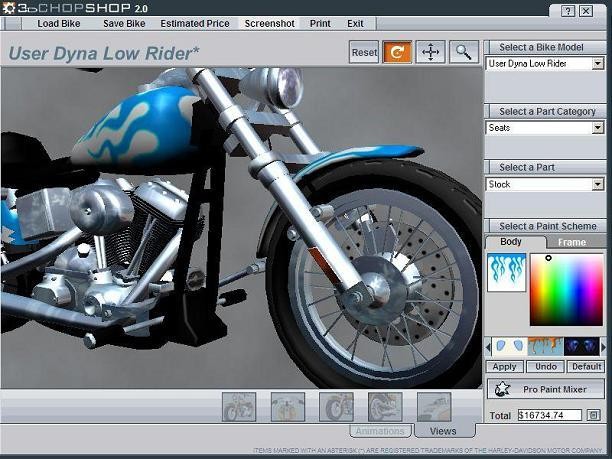Undo the last paint change
This screenshot has width=612, height=459.
tap(545, 367)
